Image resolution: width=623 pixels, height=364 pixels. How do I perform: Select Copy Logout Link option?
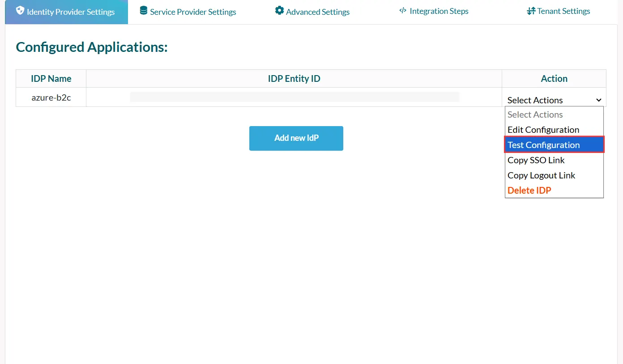click(541, 175)
